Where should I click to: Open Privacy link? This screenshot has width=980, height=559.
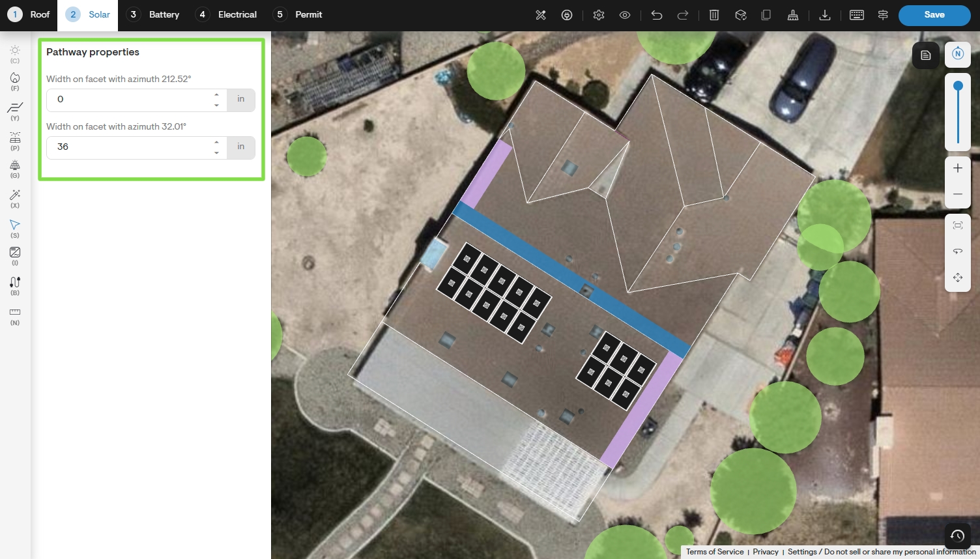[x=766, y=552]
